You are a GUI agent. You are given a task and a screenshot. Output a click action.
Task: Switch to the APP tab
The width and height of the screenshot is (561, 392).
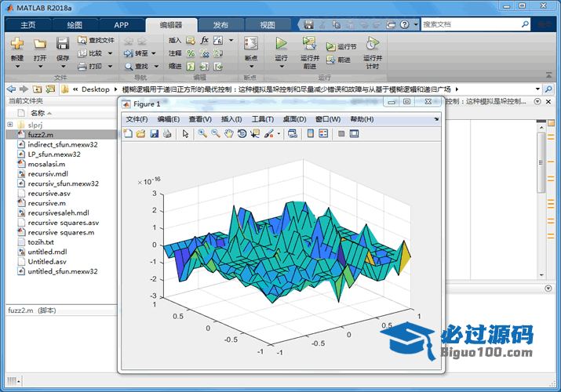click(122, 25)
